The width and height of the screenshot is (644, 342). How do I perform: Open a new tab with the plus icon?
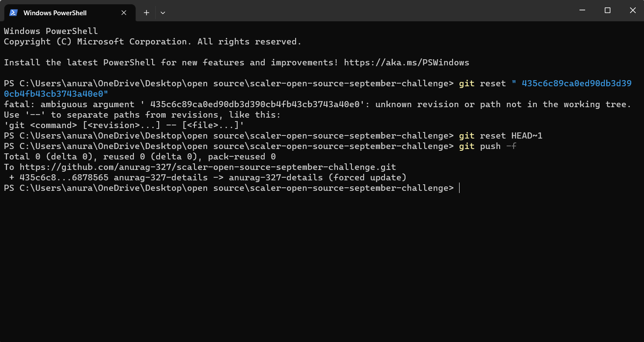pyautogui.click(x=146, y=13)
